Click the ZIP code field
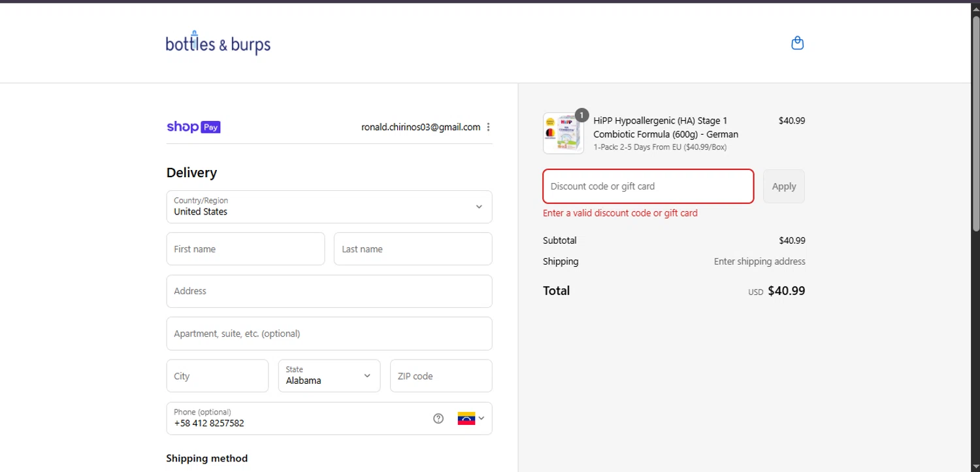This screenshot has width=980, height=472. (441, 376)
